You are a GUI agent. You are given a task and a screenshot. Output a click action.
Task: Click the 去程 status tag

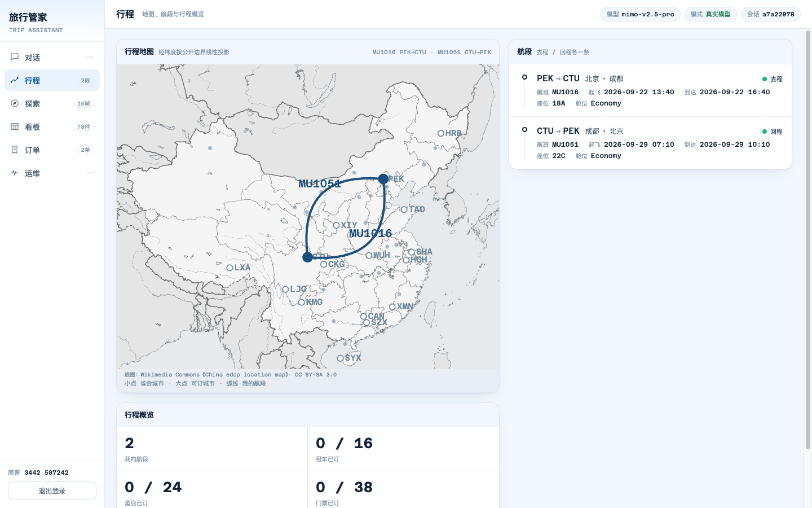(773, 79)
